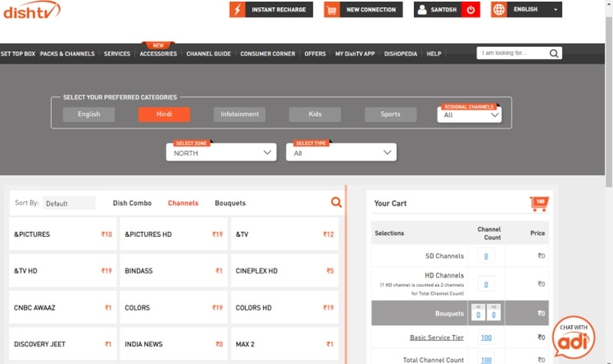Click the DishTV logo
Image resolution: width=613 pixels, height=364 pixels.
(x=32, y=10)
